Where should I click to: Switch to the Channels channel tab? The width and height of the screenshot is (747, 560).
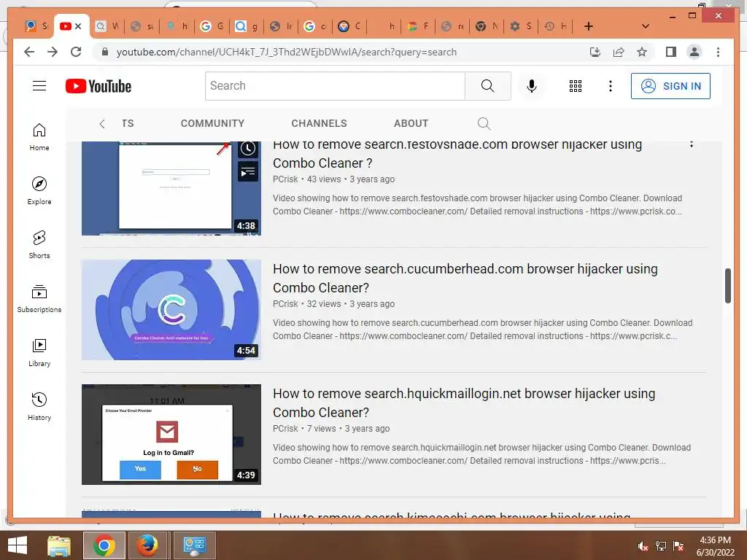pos(319,123)
